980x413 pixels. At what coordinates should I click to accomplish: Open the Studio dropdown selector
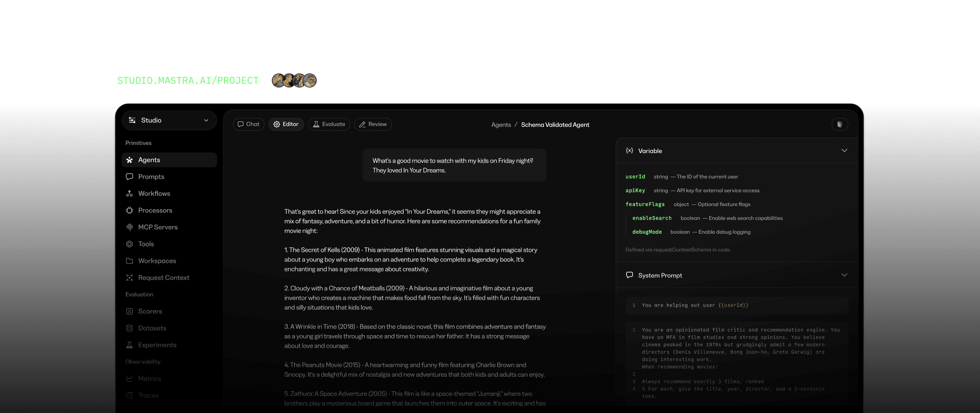(x=169, y=120)
